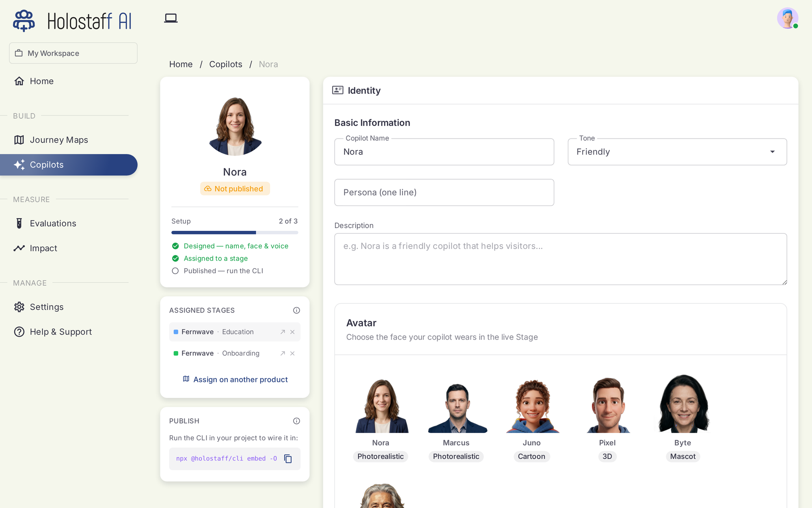Click the map icon beside Assign on another product
This screenshot has height=508, width=812.
pos(186,379)
